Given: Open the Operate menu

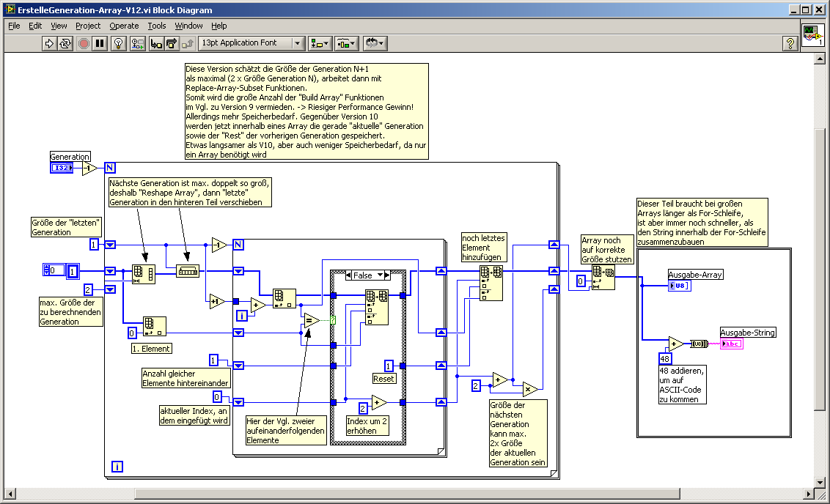Looking at the screenshot, I should 124,26.
